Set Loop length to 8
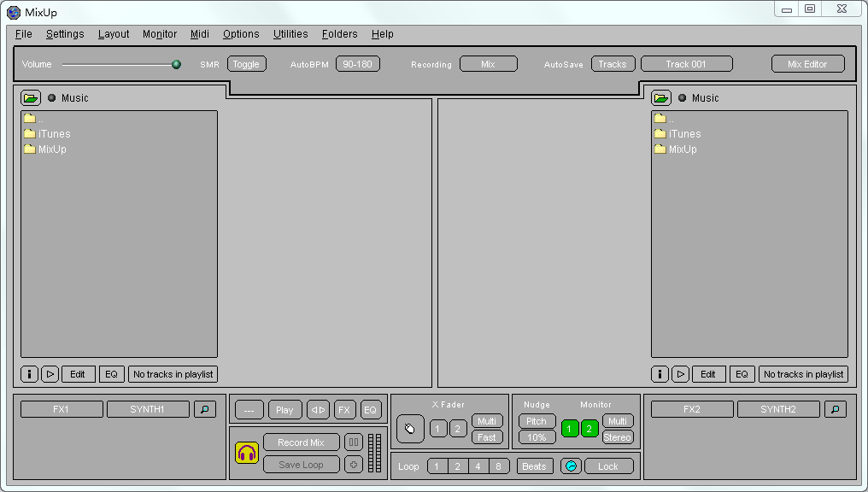Image resolution: width=868 pixels, height=492 pixels. pos(499,466)
